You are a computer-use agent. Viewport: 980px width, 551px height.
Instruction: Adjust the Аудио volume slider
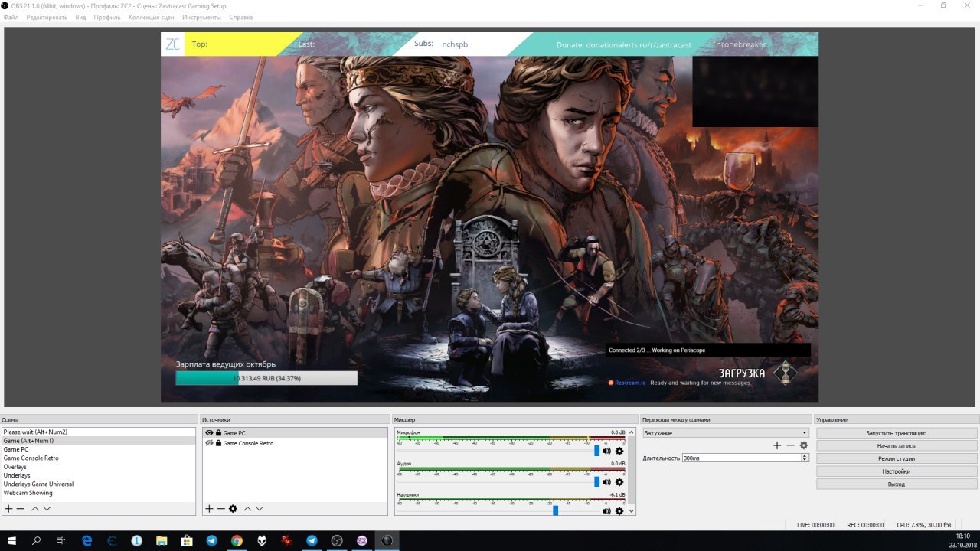[597, 482]
